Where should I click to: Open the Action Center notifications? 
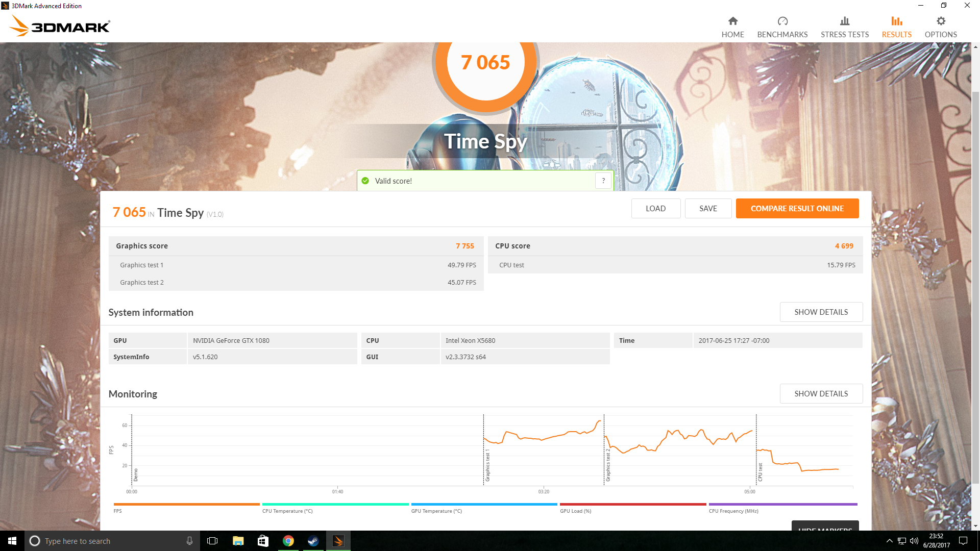coord(963,541)
